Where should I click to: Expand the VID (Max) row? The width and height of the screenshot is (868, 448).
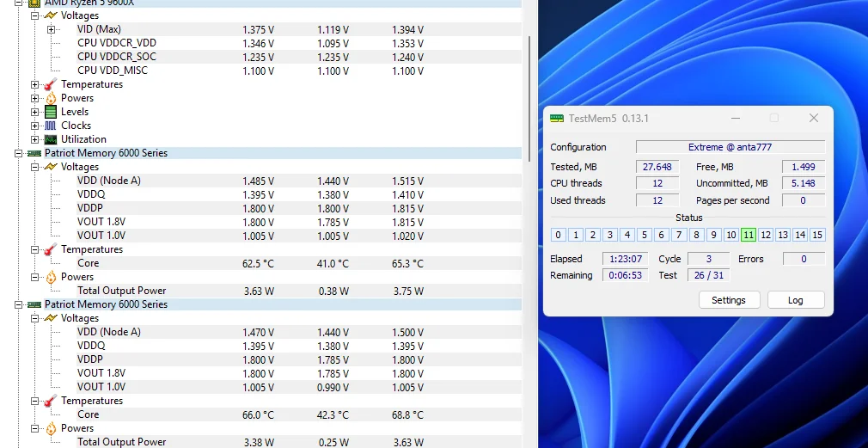tap(51, 29)
